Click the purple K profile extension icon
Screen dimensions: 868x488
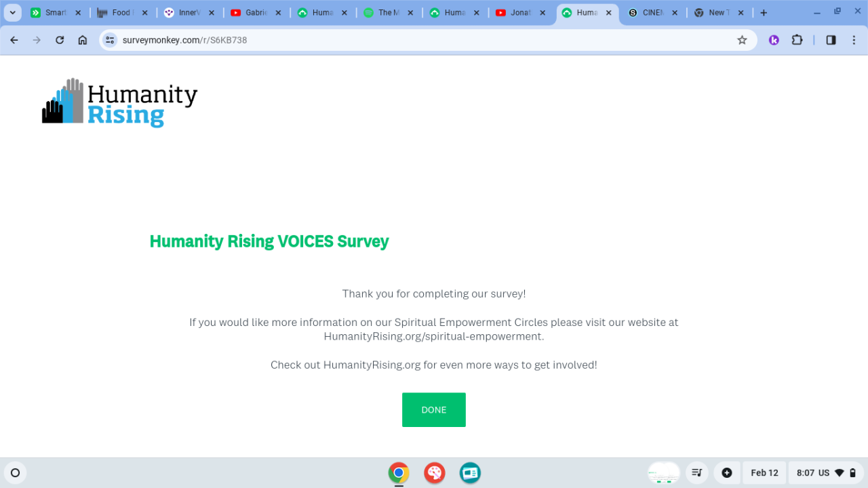[774, 40]
